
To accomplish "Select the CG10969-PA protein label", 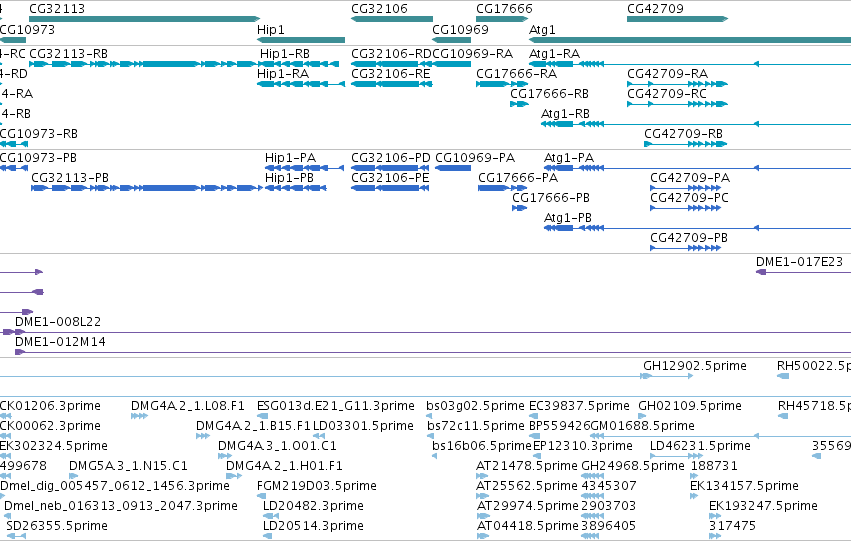I will pyautogui.click(x=475, y=158).
